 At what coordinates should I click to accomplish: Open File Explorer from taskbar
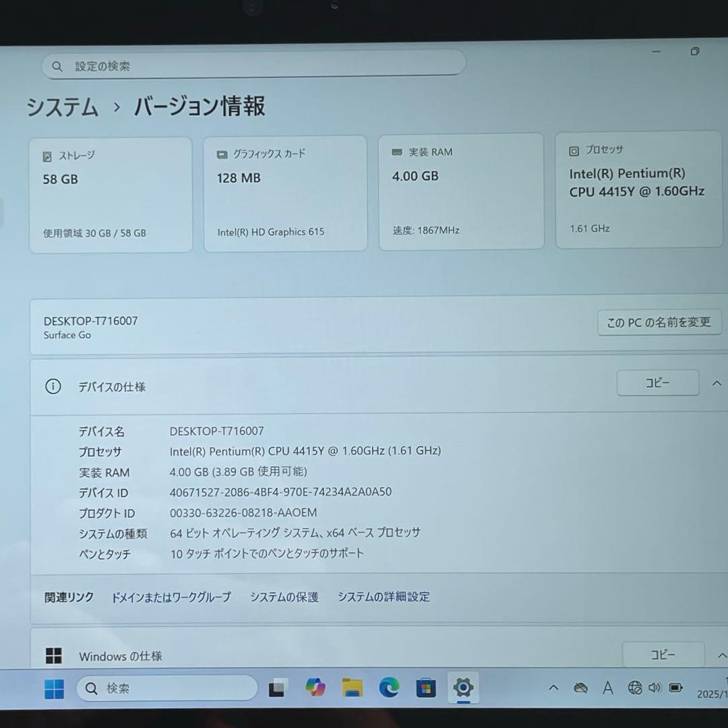[x=353, y=687]
